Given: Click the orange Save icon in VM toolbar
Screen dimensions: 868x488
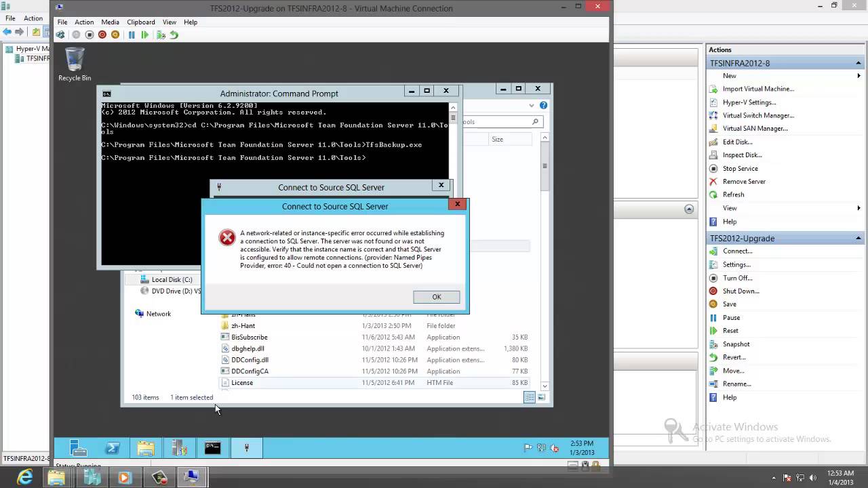Looking at the screenshot, I should tap(115, 35).
